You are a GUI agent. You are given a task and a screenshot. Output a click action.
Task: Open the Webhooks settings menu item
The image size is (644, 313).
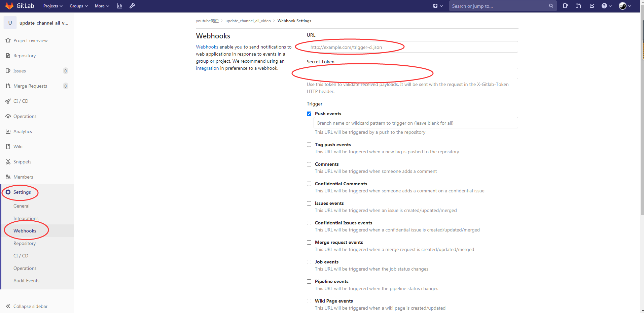coord(25,231)
